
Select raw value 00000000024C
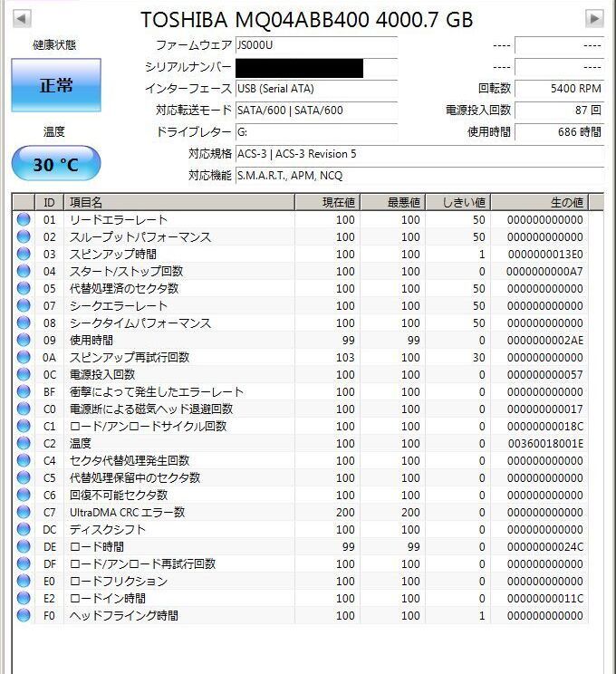click(x=545, y=547)
